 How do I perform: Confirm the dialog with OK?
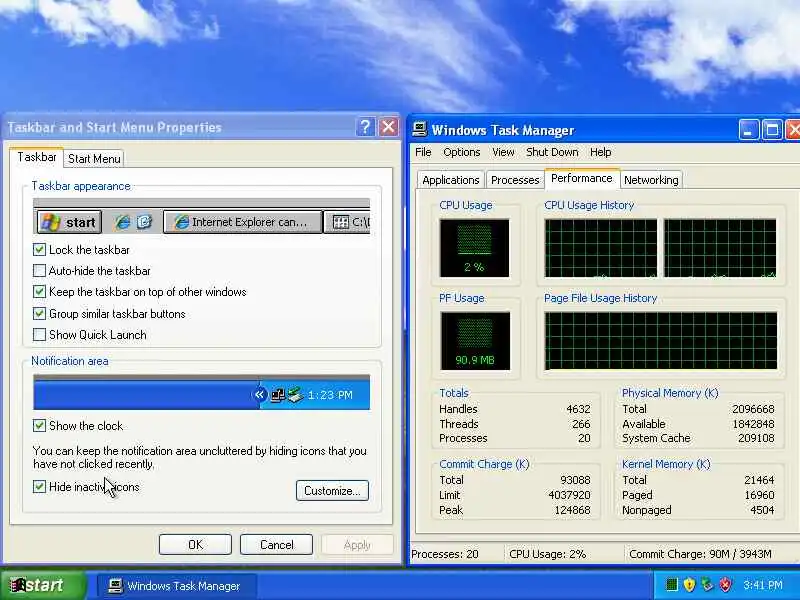[x=195, y=545]
